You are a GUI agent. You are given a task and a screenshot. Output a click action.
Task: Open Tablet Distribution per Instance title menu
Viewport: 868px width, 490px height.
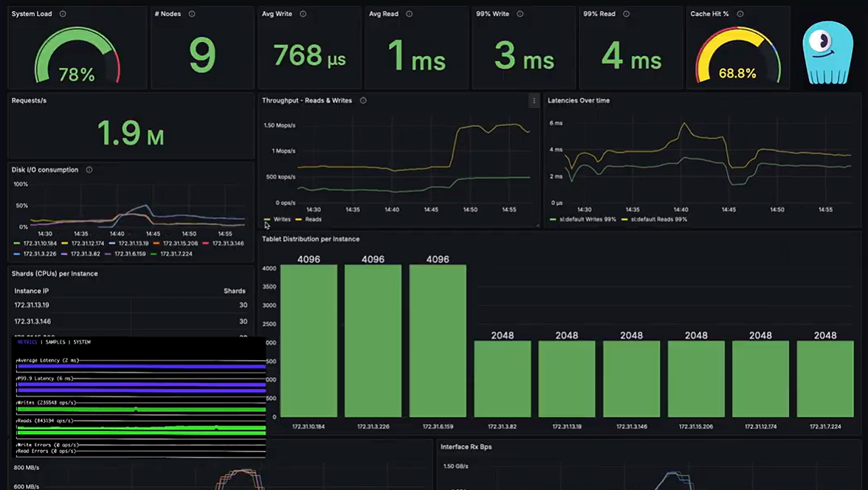point(311,239)
